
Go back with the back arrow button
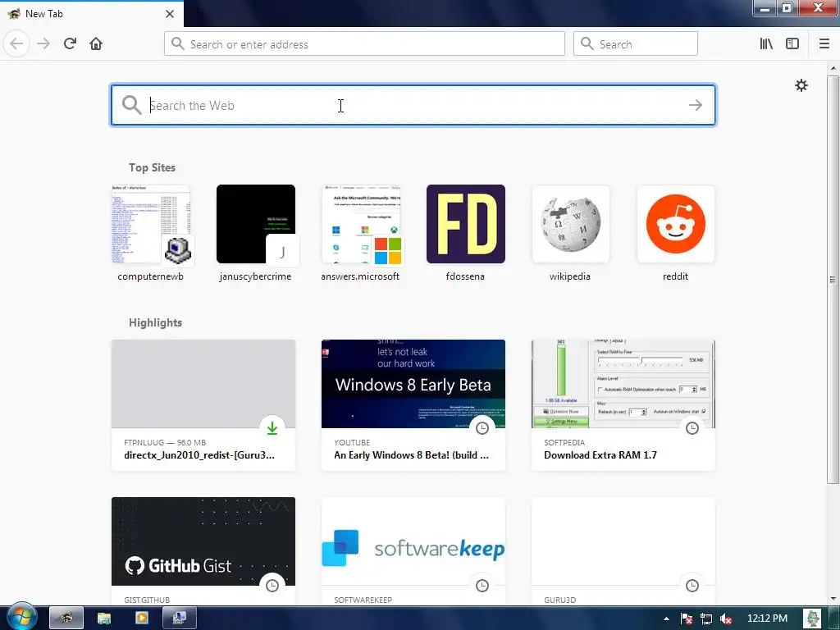pyautogui.click(x=16, y=44)
